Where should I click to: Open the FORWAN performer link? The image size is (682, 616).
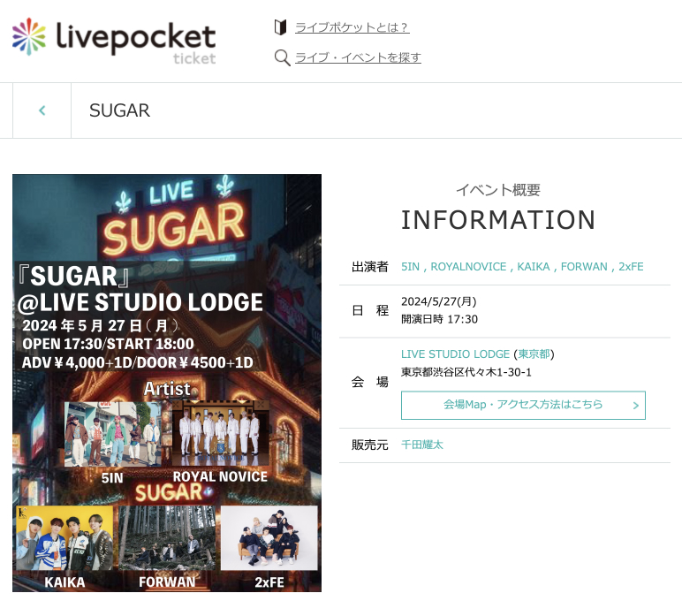tap(585, 266)
